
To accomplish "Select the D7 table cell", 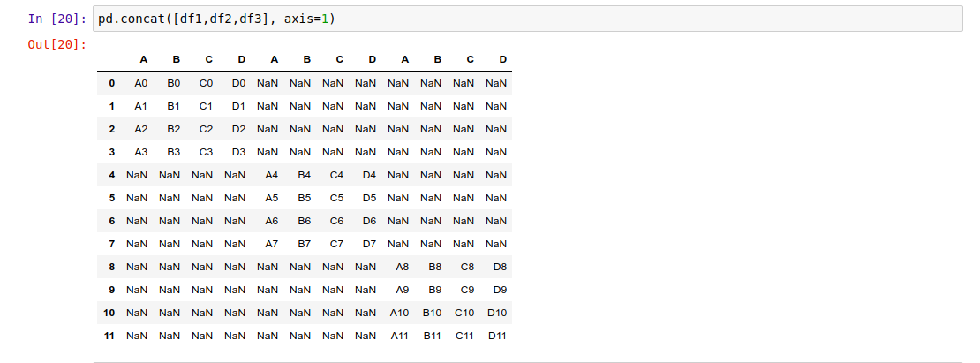I will point(369,244).
